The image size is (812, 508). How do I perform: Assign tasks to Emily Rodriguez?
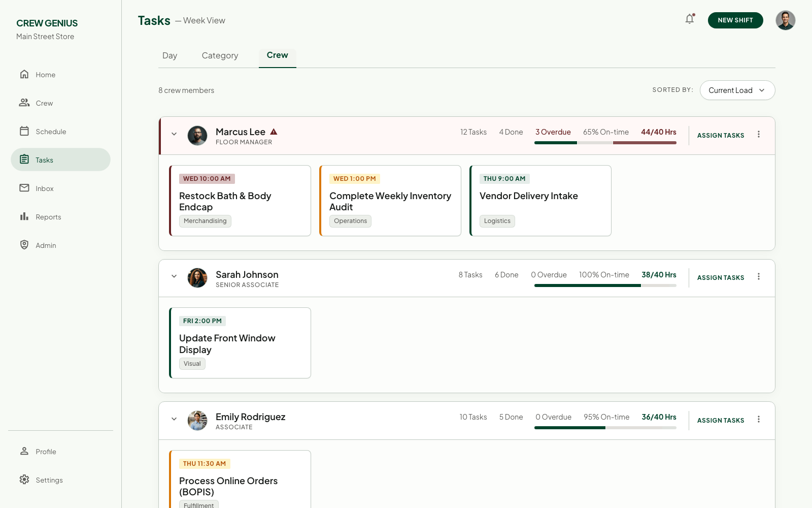[721, 421]
